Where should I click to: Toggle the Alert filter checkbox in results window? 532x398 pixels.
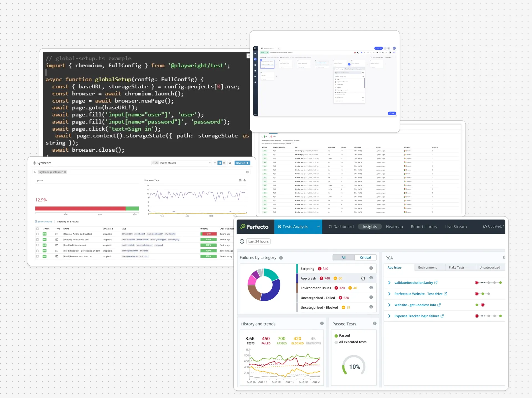click(270, 137)
